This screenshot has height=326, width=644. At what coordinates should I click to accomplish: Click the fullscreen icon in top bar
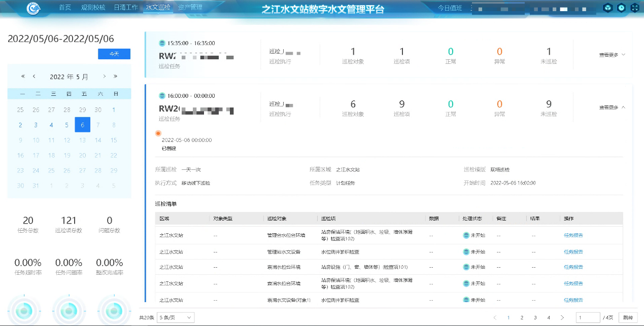point(634,8)
